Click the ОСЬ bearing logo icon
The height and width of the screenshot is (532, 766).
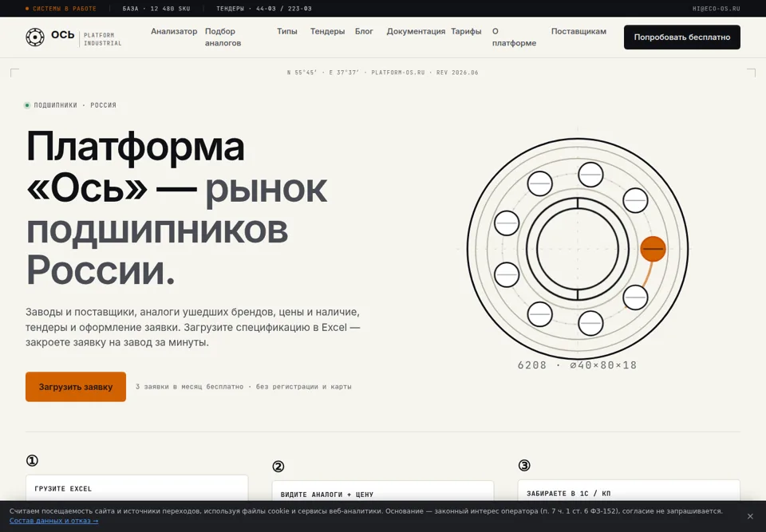coord(35,37)
